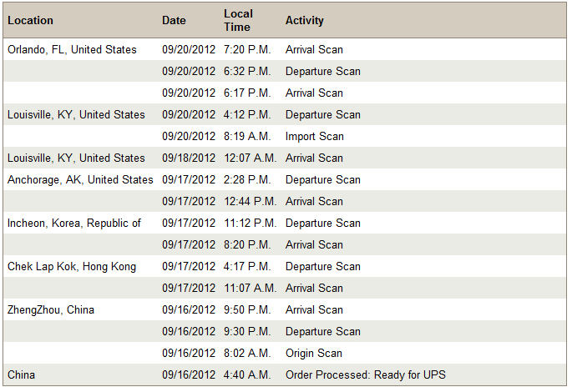Click the Import Scan activity text

[x=315, y=136]
